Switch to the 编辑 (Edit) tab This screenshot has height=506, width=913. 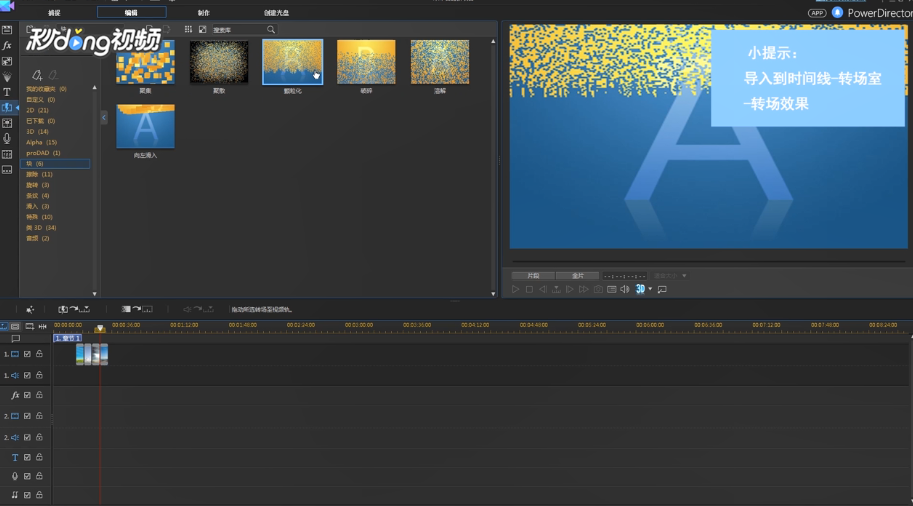132,12
